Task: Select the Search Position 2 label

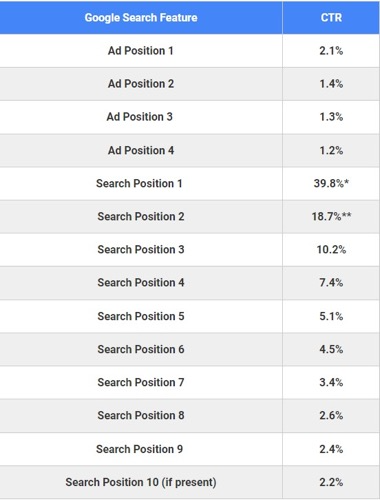Action: (x=141, y=216)
